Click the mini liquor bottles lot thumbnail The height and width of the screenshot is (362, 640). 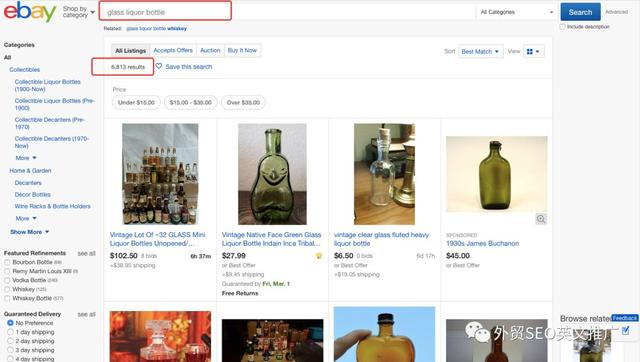[x=160, y=174]
